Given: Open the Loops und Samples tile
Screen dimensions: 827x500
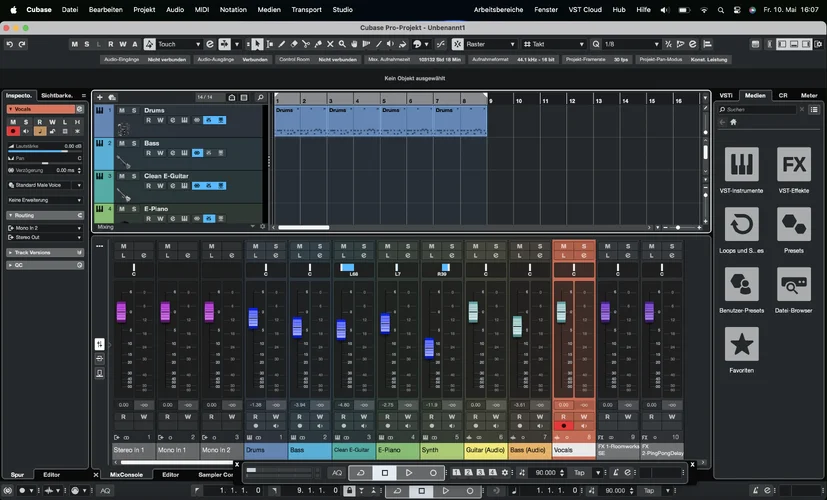Looking at the screenshot, I should 741,226.
